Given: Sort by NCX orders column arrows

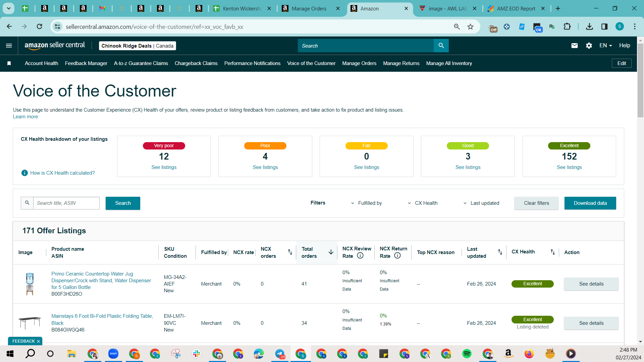Looking at the screenshot, I should pos(290,252).
